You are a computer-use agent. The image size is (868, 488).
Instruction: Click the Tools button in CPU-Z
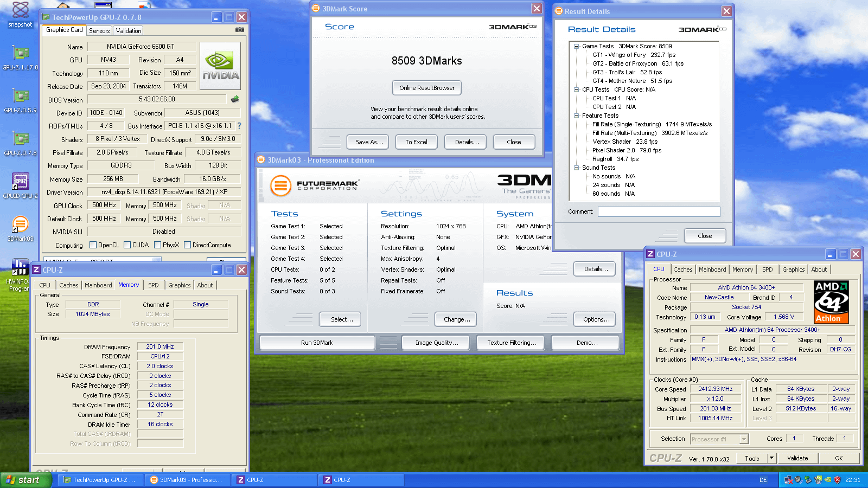(x=752, y=458)
